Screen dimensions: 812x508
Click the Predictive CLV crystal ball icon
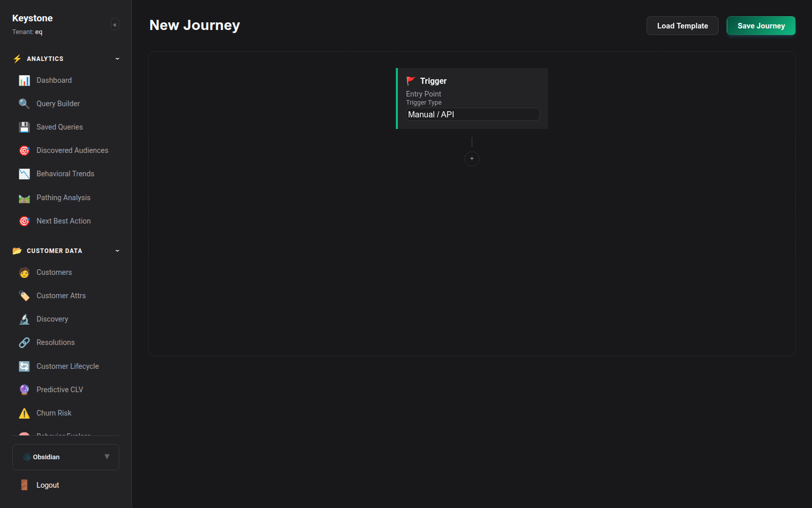[x=24, y=390]
